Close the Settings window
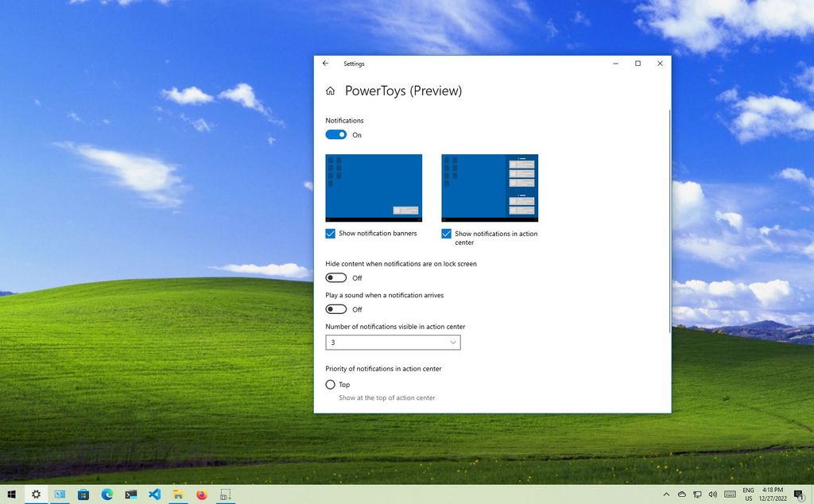Image resolution: width=814 pixels, height=504 pixels. pyautogui.click(x=660, y=64)
